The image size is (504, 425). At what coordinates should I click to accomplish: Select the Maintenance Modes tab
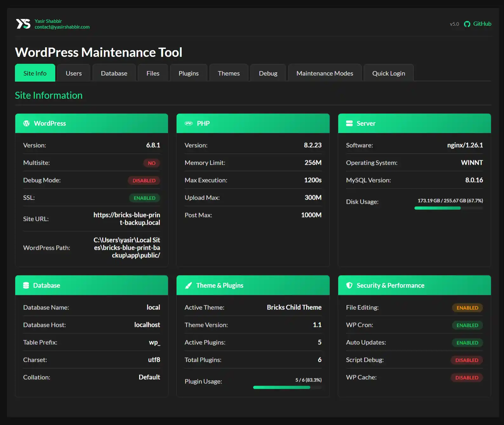(325, 73)
